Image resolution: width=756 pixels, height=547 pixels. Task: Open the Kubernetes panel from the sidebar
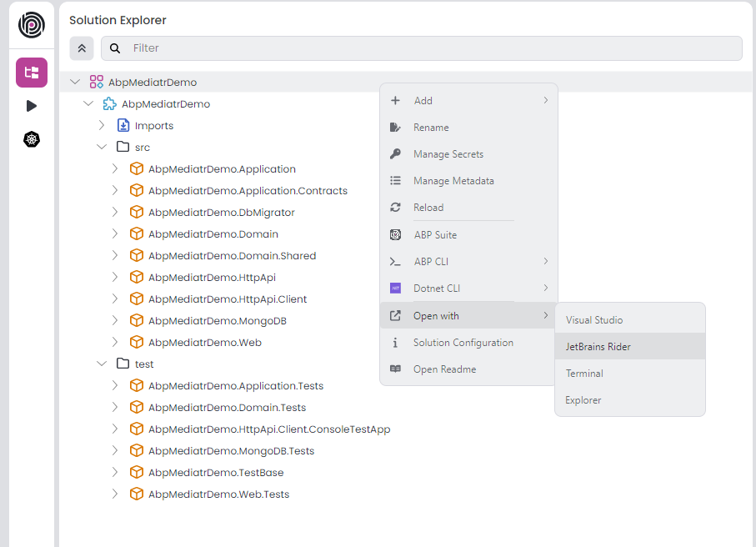pyautogui.click(x=31, y=139)
